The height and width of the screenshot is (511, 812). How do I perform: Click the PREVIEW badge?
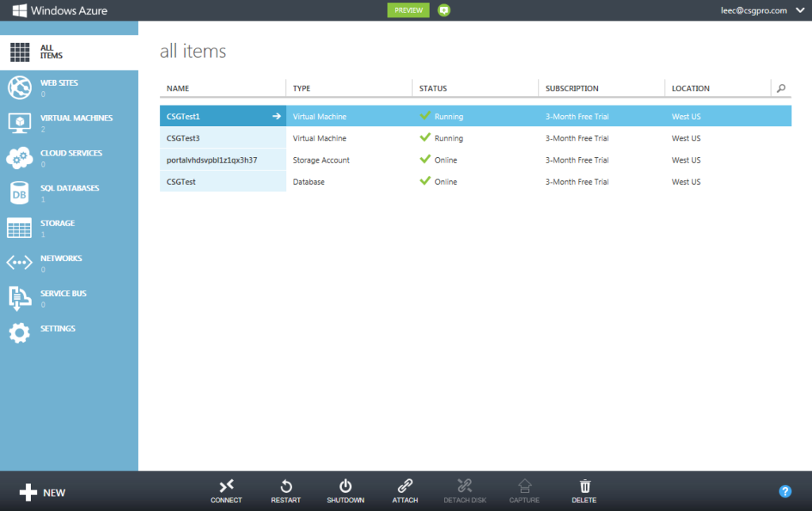408,10
